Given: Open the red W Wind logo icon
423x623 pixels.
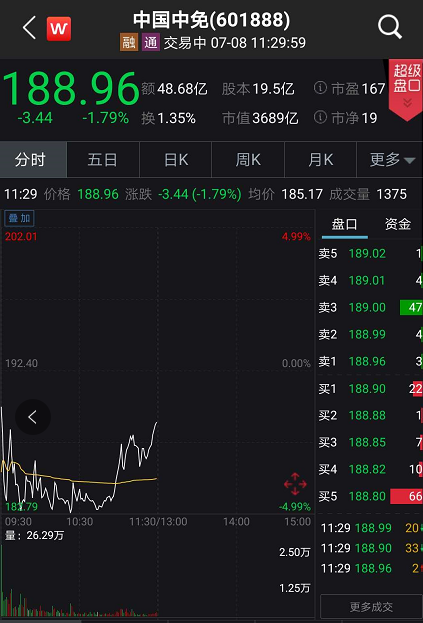Looking at the screenshot, I should click(x=59, y=29).
